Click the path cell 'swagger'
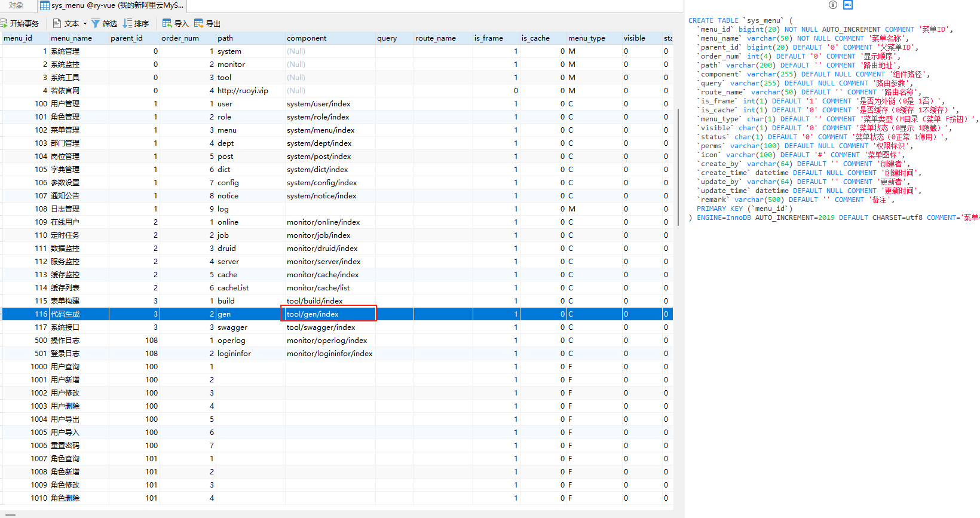Image resolution: width=980 pixels, height=518 pixels. [250, 327]
